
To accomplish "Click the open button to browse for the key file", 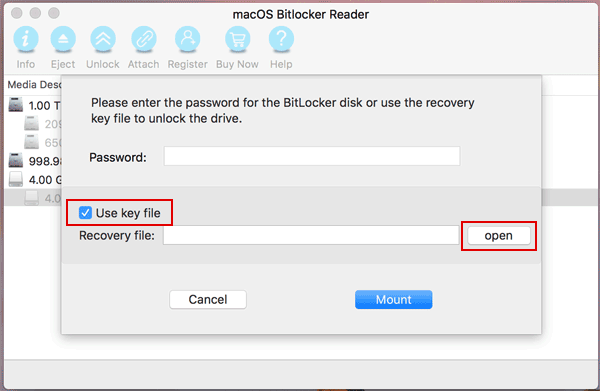I will [x=499, y=236].
